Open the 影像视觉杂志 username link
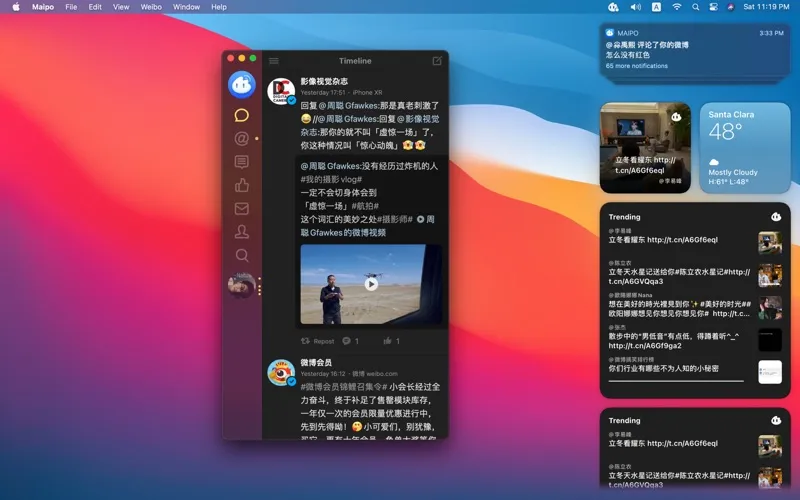The width and height of the screenshot is (800, 500). tap(324, 81)
